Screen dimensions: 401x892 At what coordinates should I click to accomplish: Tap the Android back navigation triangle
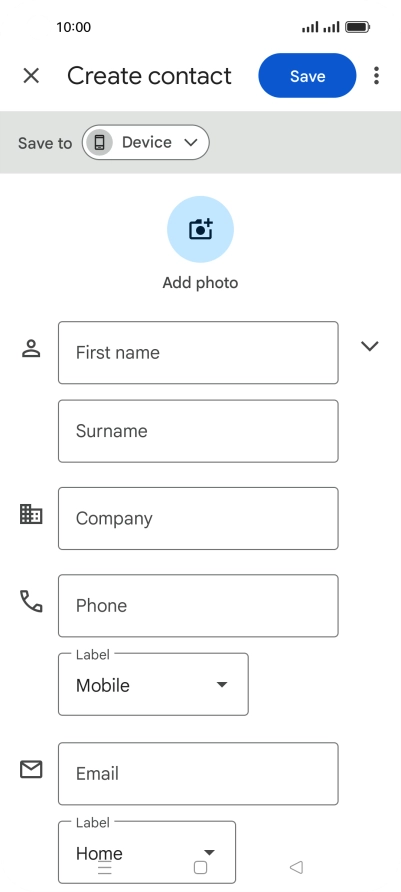pos(296,867)
